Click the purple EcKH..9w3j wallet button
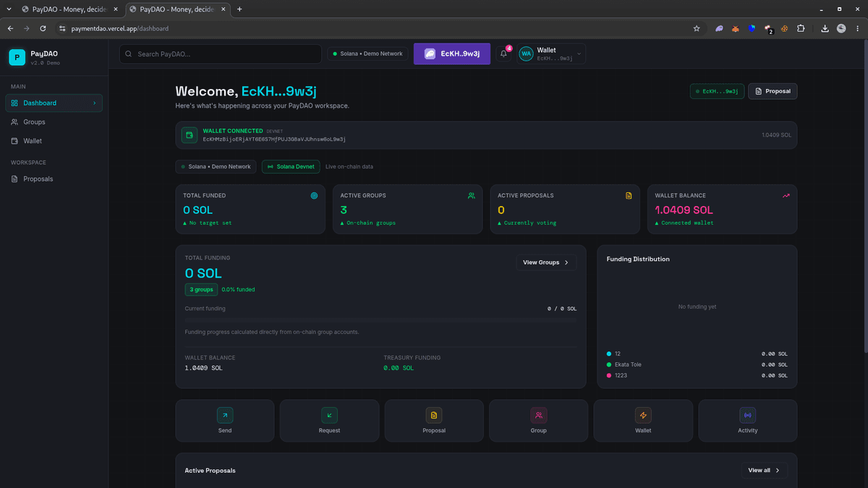This screenshot has width=868, height=488. coord(452,53)
